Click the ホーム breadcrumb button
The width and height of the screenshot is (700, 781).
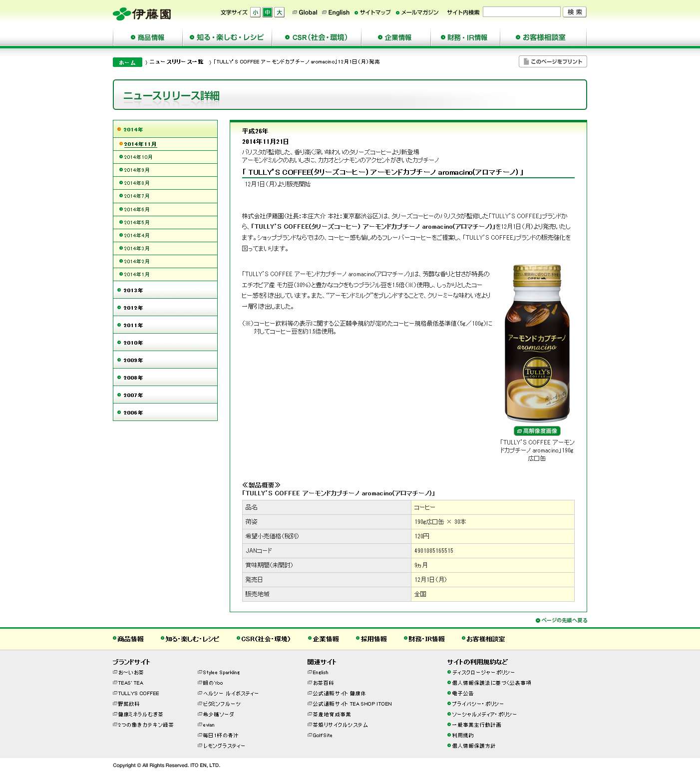127,62
